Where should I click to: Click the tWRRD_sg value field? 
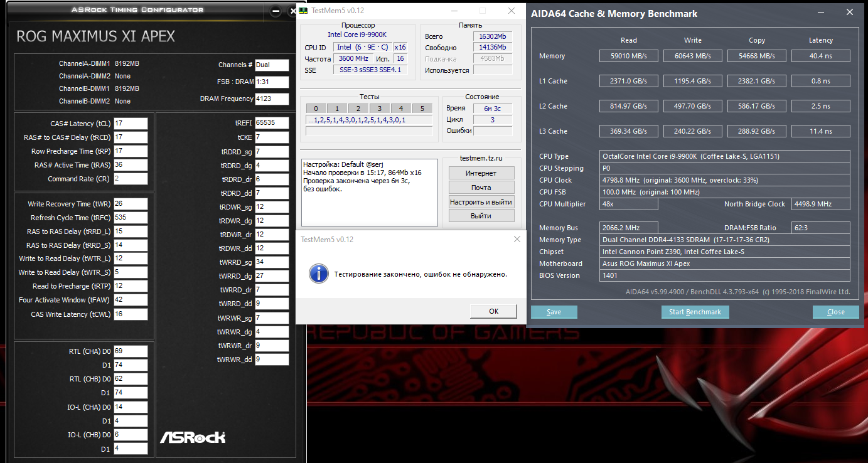272,262
